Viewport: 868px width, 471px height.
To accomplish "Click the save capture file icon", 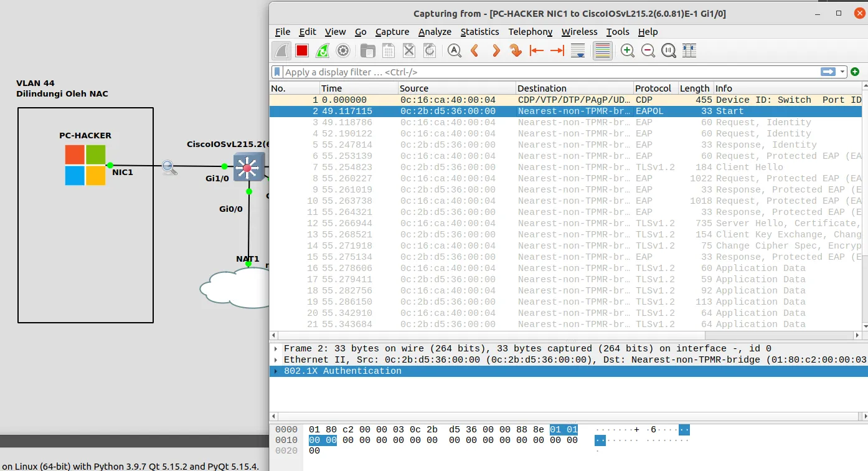I will click(x=389, y=51).
